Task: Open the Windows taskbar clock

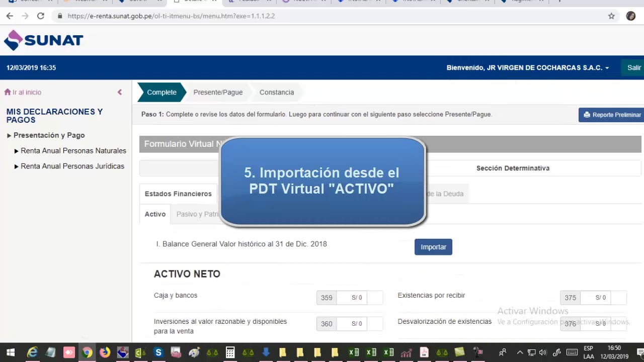Action: 614,352
